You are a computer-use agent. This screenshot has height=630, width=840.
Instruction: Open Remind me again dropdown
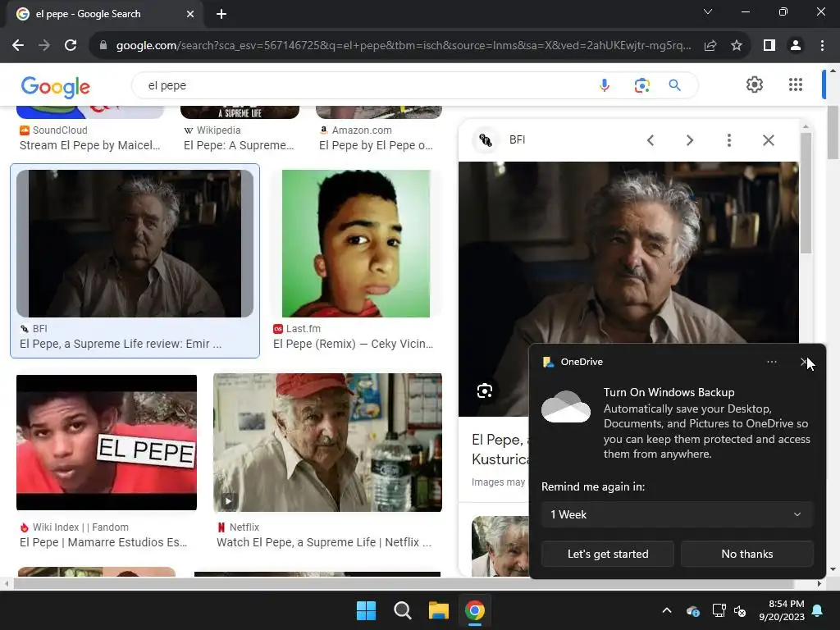click(x=677, y=515)
